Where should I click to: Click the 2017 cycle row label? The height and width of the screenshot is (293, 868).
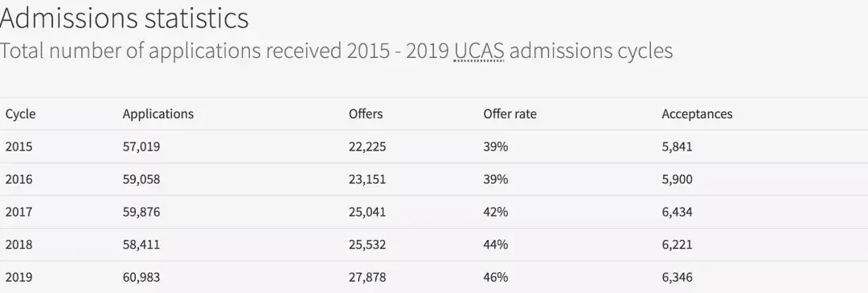pos(18,212)
